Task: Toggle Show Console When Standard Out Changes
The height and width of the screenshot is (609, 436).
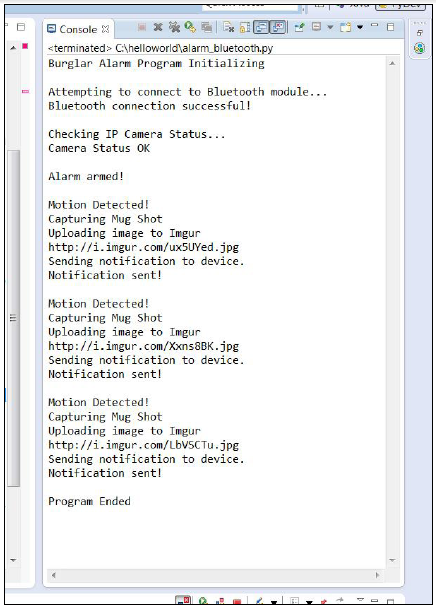Action: 261,27
